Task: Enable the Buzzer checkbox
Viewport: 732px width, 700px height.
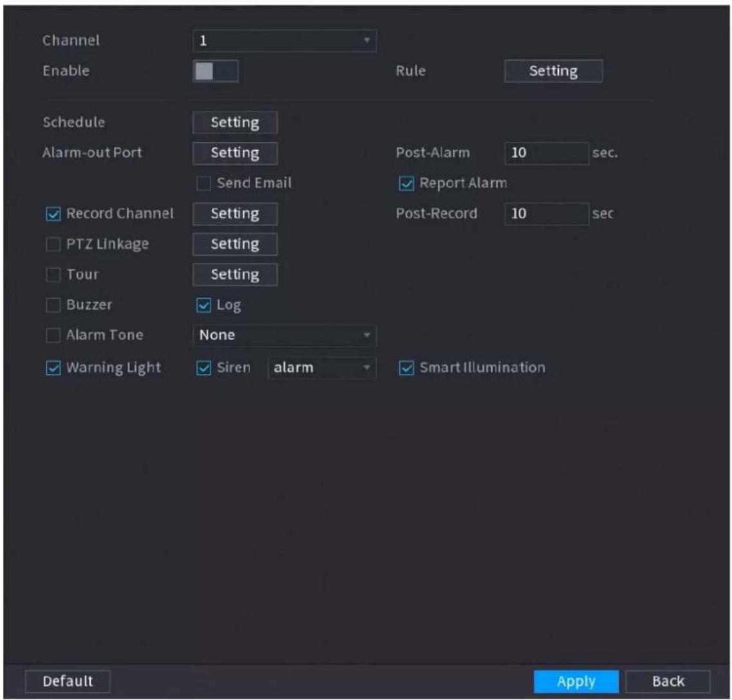Action: pos(53,305)
